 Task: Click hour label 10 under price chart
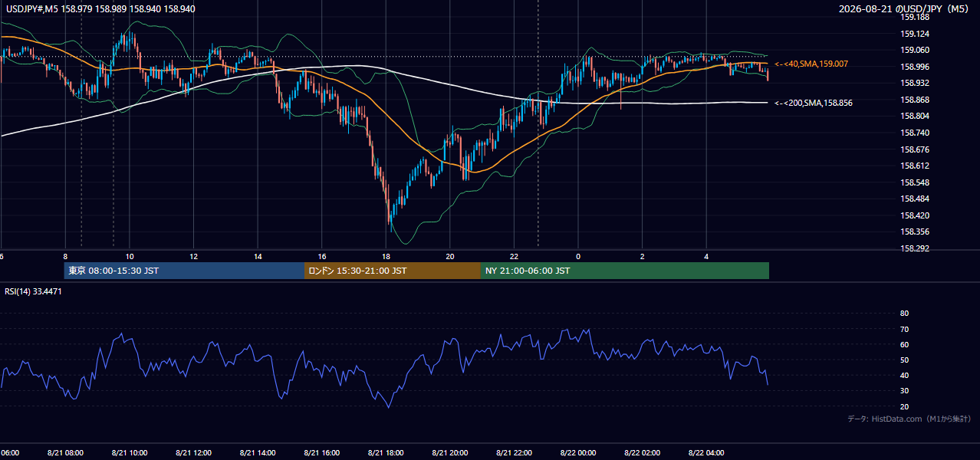130,257
